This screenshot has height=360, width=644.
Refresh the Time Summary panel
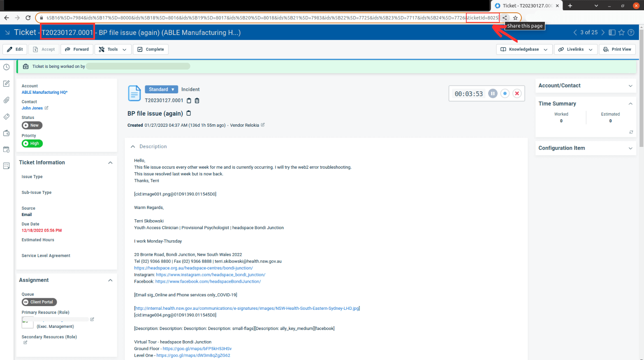point(631,132)
